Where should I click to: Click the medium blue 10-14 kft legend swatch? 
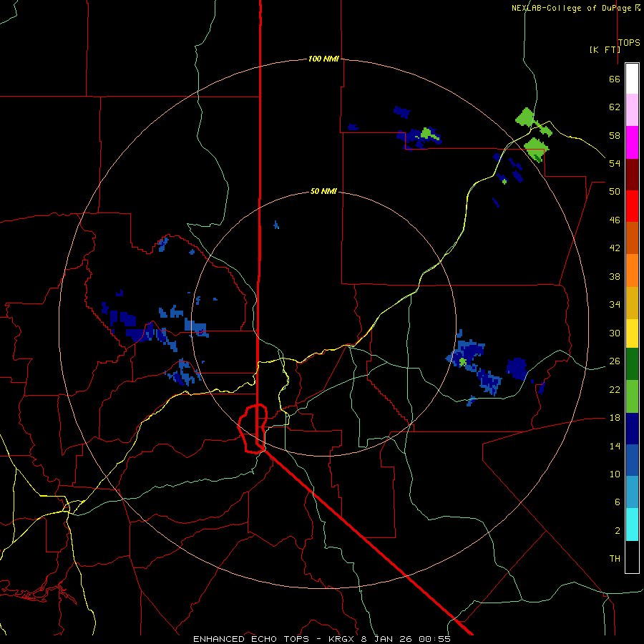632,460
